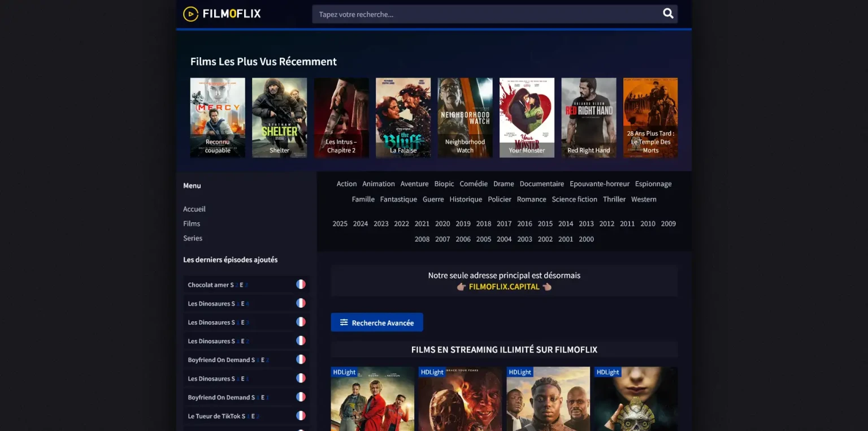Screen dimensions: 868x431
Task: Open the Your Monster poster
Action: click(x=527, y=118)
